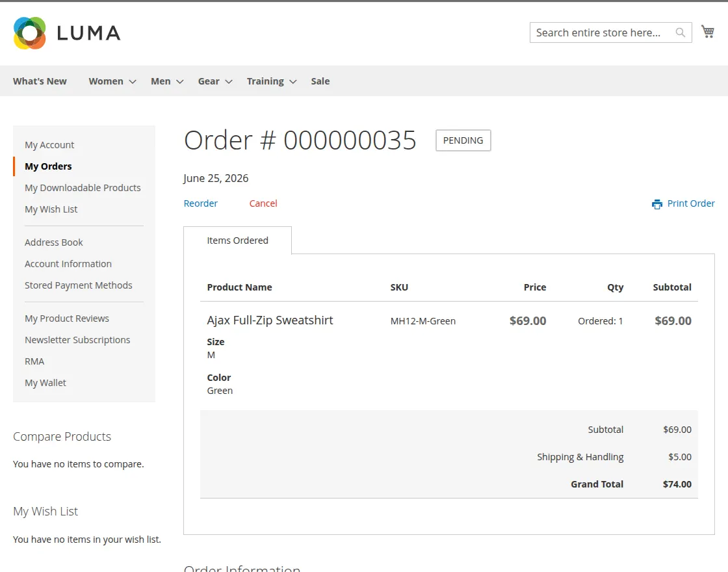Cancel the order via Cancel link

(x=263, y=203)
